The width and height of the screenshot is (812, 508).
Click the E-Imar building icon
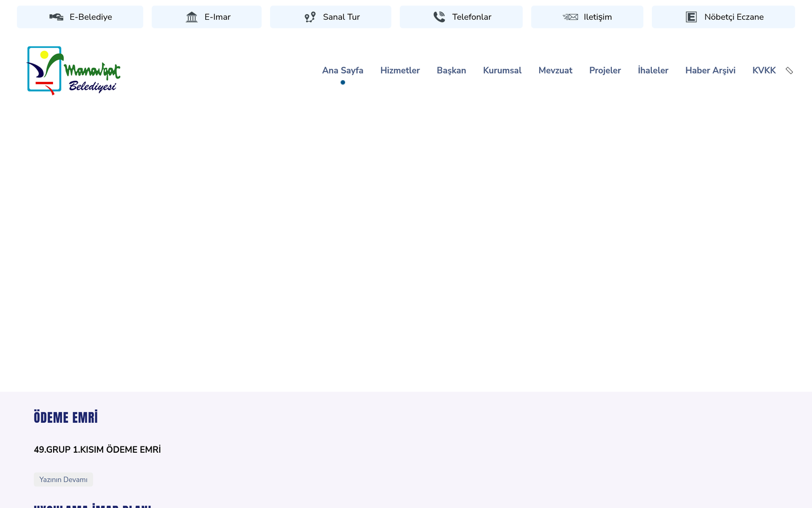tap(192, 17)
